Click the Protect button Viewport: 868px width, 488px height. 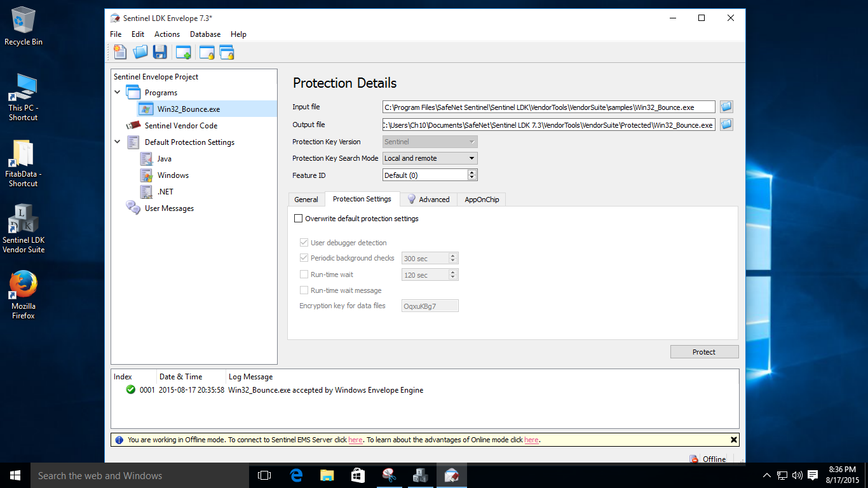[704, 352]
